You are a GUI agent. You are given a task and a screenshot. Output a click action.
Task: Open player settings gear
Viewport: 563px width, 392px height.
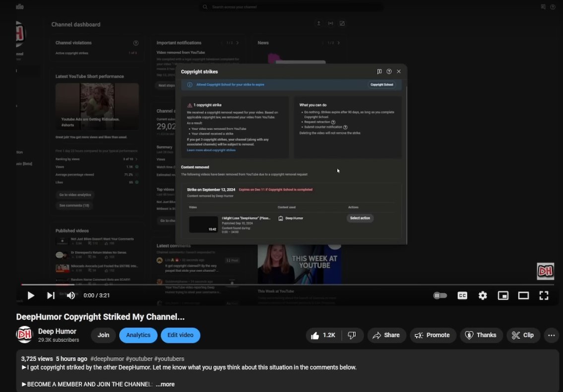coord(483,295)
